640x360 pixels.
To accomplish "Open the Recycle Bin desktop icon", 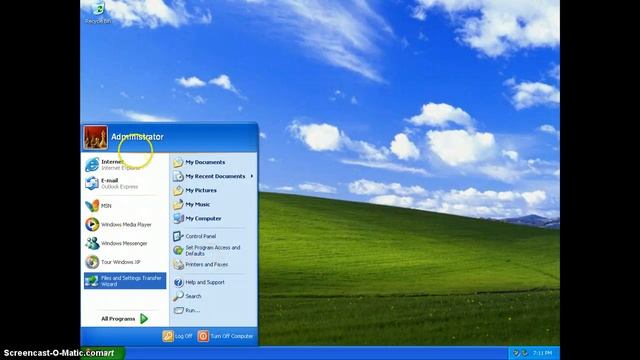I will [x=98, y=11].
